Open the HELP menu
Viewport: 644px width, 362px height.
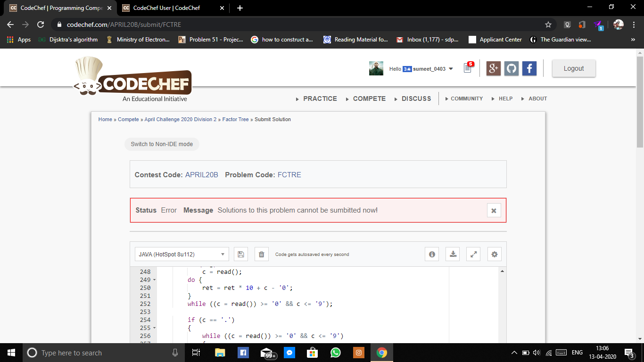pyautogui.click(x=505, y=99)
